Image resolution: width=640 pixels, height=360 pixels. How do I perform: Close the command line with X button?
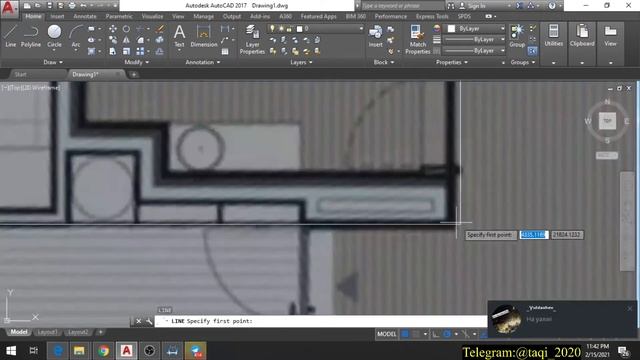138,321
